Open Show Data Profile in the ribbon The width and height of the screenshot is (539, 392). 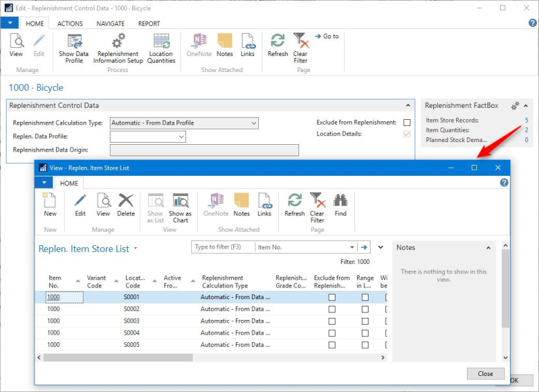[73, 47]
